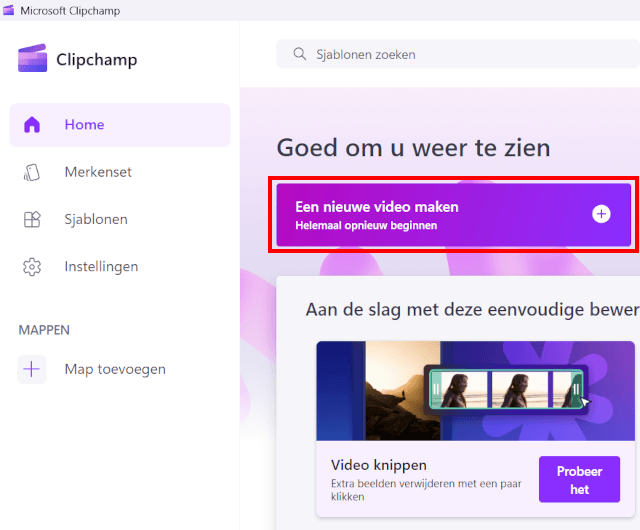
Task: Click the circled plus on the new video banner
Action: click(x=601, y=214)
